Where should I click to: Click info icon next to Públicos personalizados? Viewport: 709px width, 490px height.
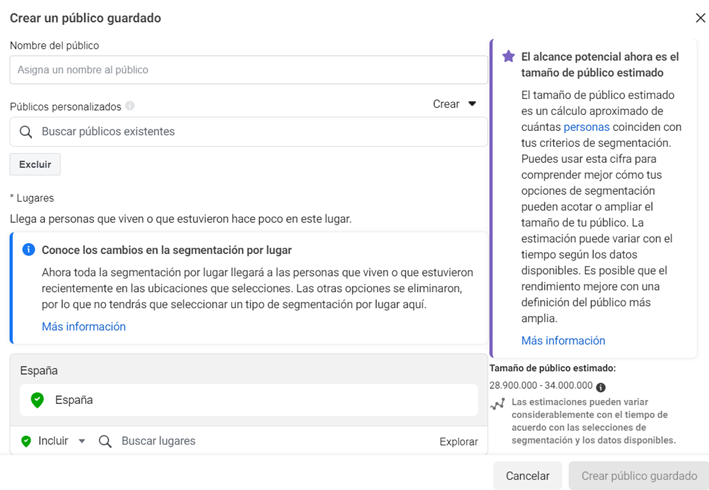click(x=130, y=106)
